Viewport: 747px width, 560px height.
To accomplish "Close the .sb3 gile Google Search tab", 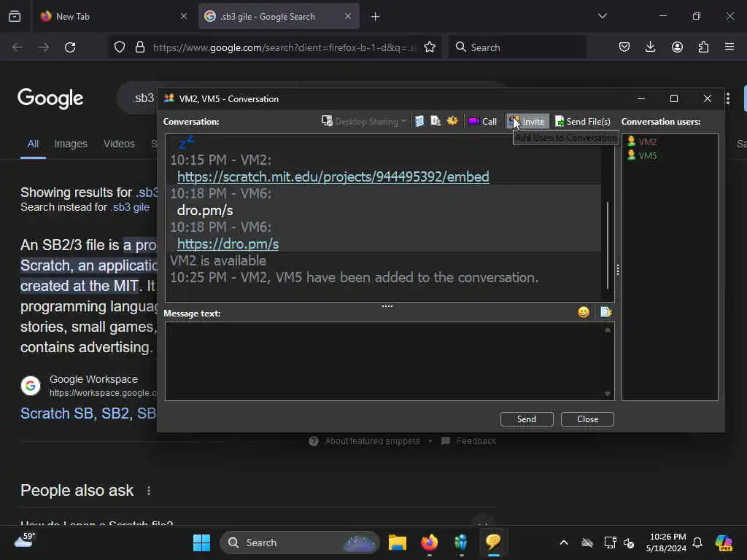I will [x=348, y=16].
